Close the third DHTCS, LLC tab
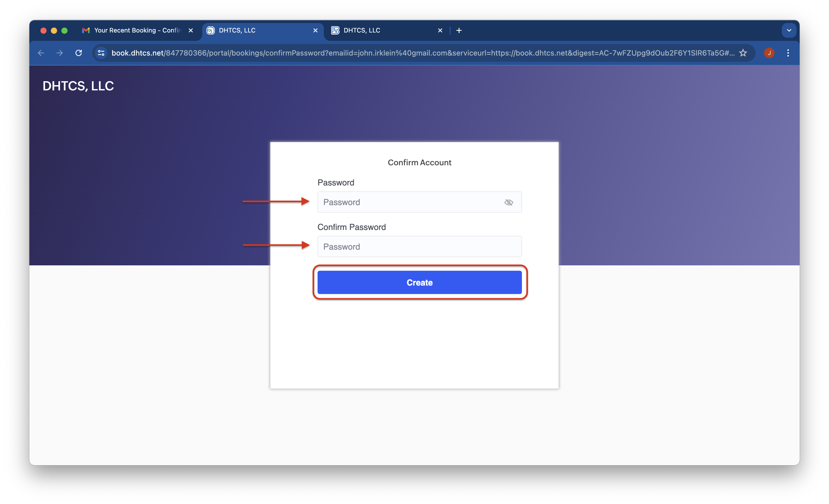Image resolution: width=829 pixels, height=504 pixels. [x=440, y=30]
